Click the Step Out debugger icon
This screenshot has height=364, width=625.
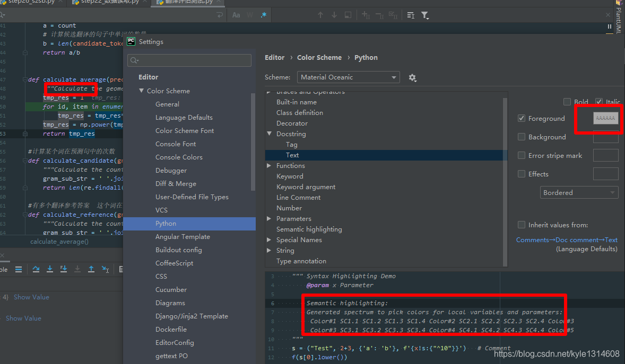(91, 269)
